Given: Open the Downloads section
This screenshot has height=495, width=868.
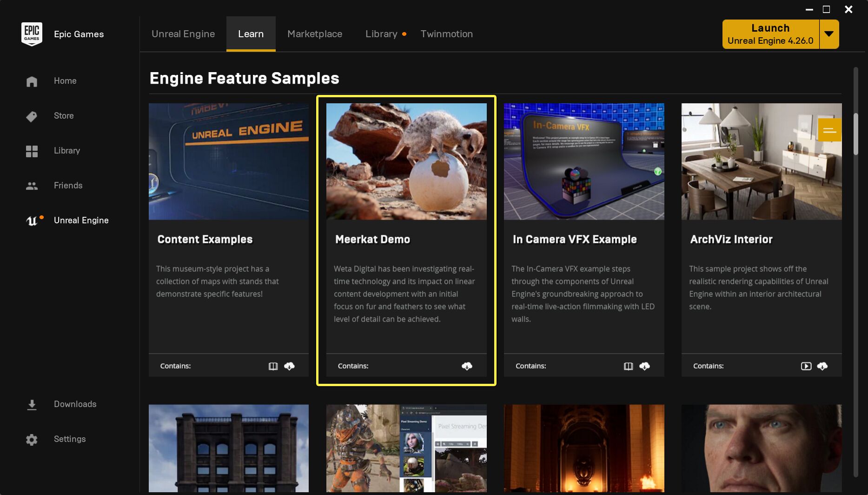Looking at the screenshot, I should [31, 404].
